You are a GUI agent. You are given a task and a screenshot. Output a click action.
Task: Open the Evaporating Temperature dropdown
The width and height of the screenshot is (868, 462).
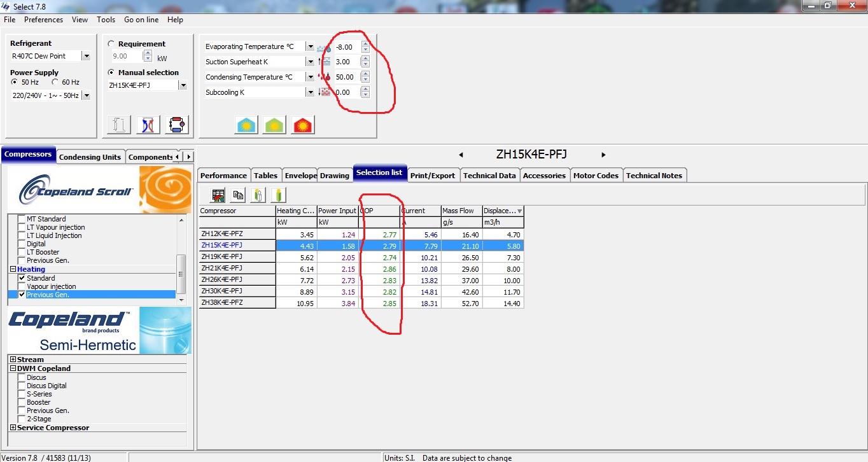click(310, 46)
